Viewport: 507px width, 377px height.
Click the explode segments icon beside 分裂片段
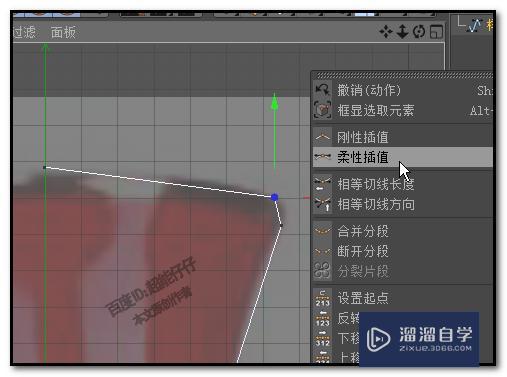coord(322,271)
